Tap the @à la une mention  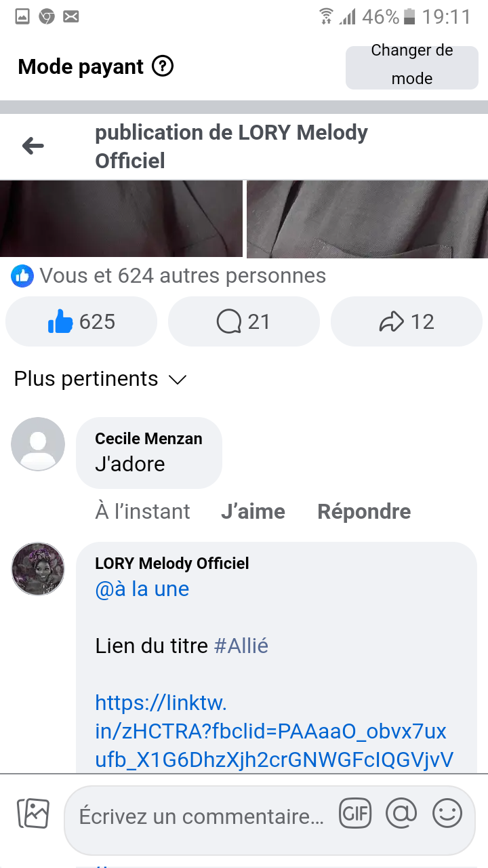click(x=142, y=589)
